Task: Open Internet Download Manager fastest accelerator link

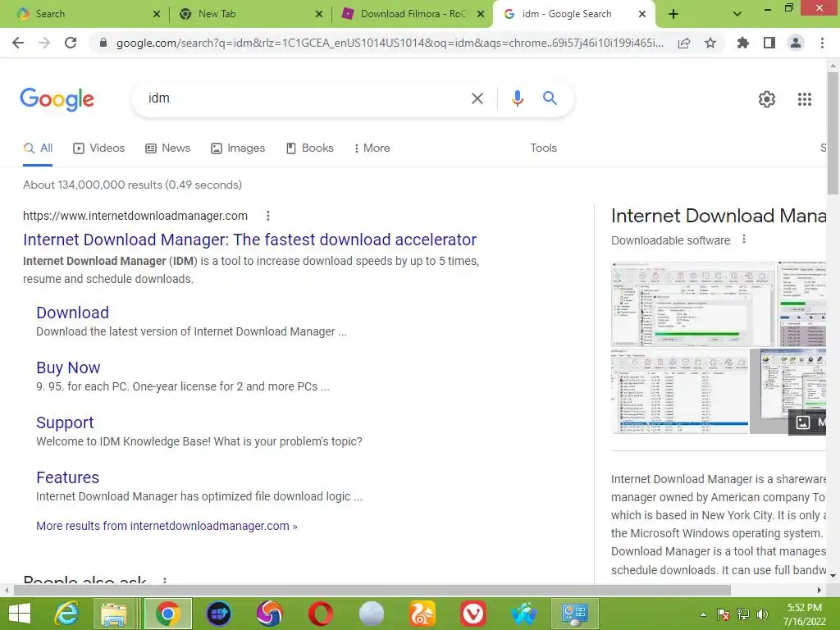Action: (x=249, y=240)
